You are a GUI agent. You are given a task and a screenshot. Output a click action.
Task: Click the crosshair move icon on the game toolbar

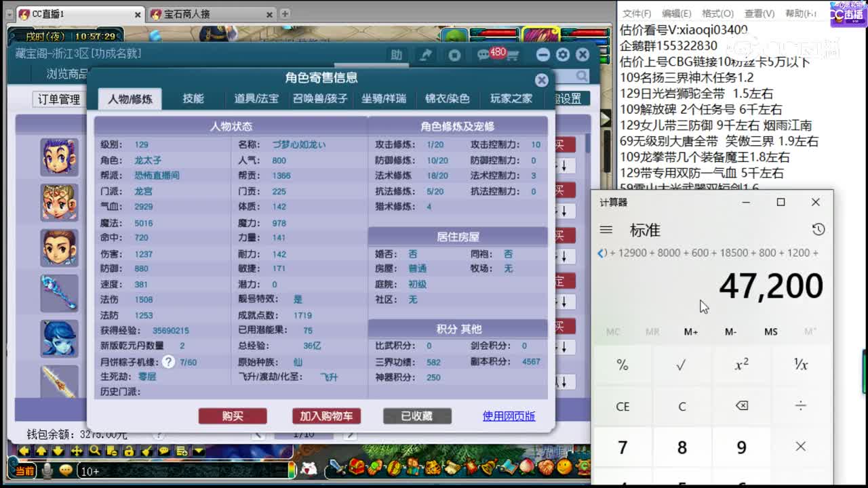(76, 451)
